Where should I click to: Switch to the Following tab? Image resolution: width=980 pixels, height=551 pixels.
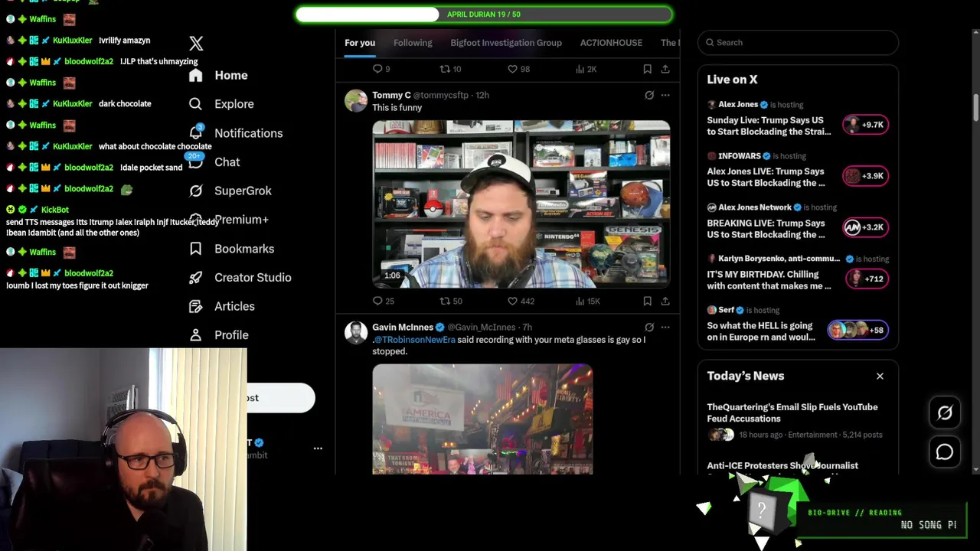point(413,43)
